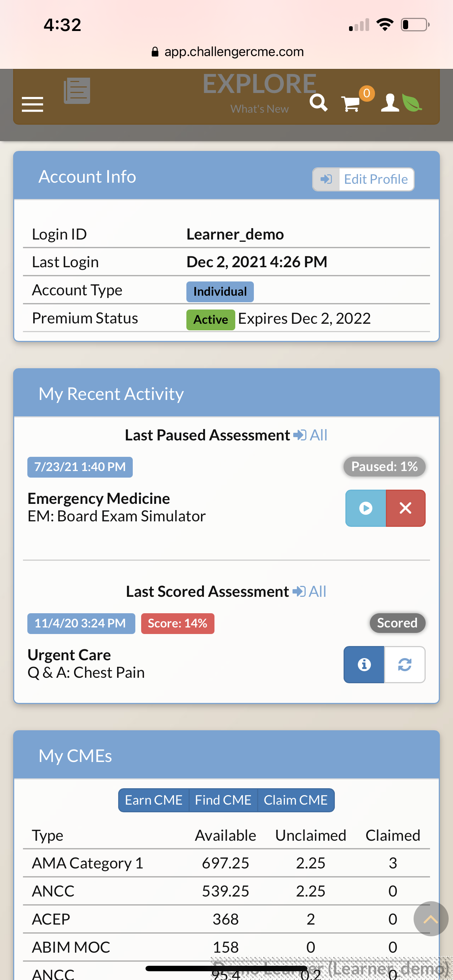View info for Urgent Care assessment
The image size is (453, 980).
click(x=364, y=665)
